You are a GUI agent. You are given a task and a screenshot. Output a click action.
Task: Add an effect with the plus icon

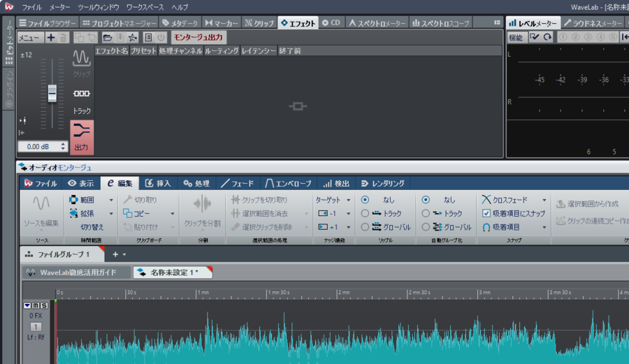(x=51, y=38)
